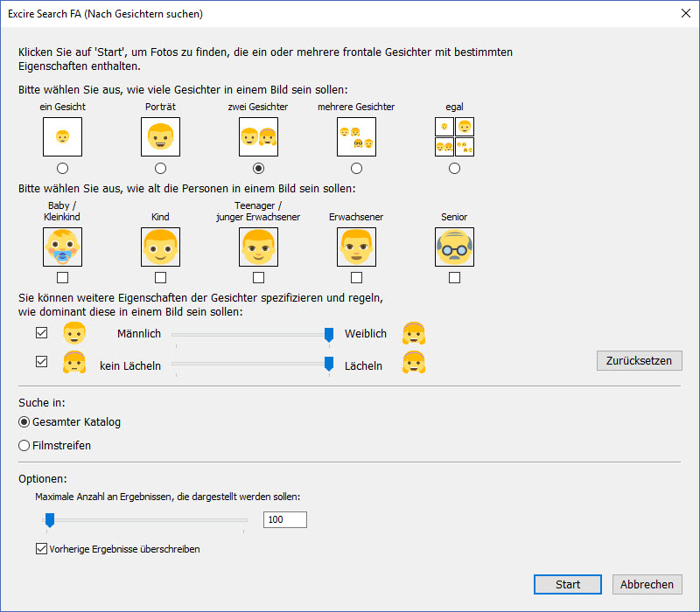Click the Teenager / junger Erwachsener icon
The height and width of the screenshot is (612, 700).
click(258, 247)
